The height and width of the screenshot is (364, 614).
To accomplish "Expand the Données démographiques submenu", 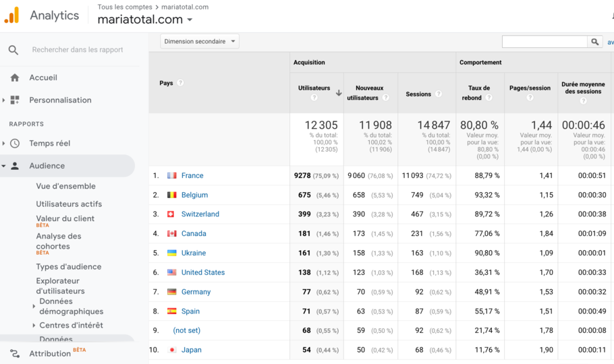I will (x=34, y=306).
